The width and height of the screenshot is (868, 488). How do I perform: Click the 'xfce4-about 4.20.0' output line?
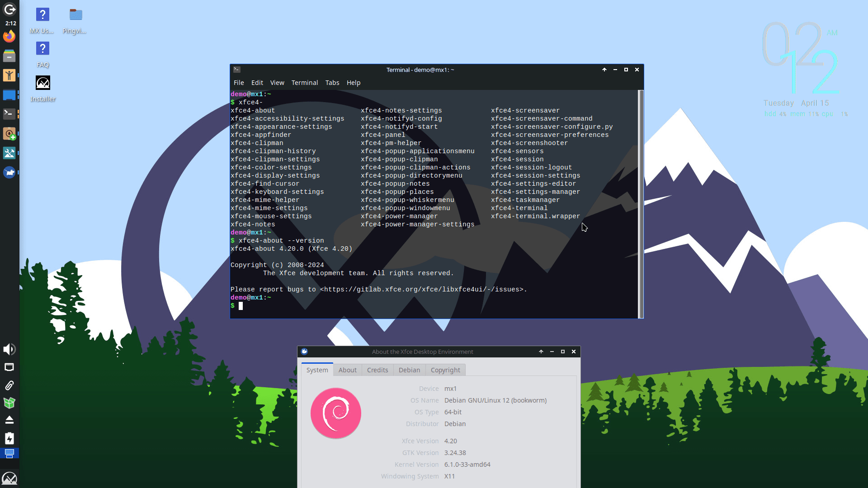[x=291, y=249]
